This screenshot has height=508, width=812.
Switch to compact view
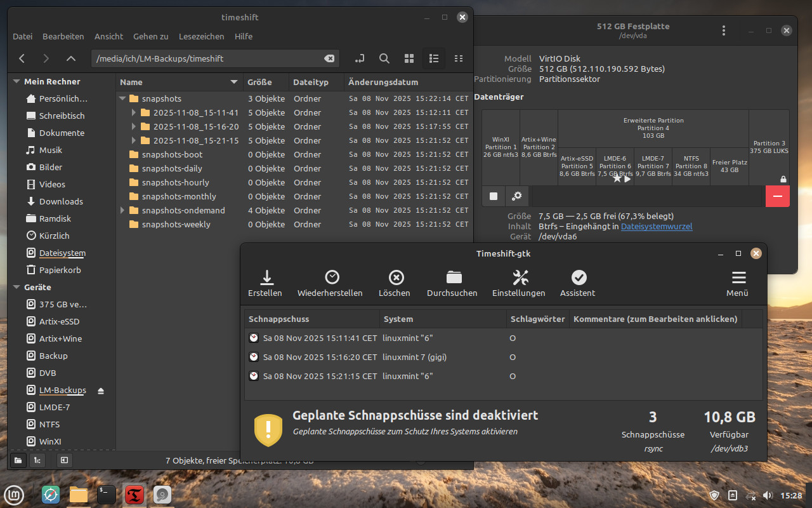459,58
